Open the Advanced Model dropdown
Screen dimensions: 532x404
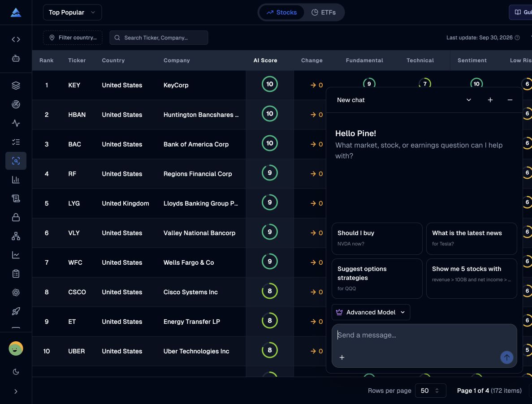point(371,312)
